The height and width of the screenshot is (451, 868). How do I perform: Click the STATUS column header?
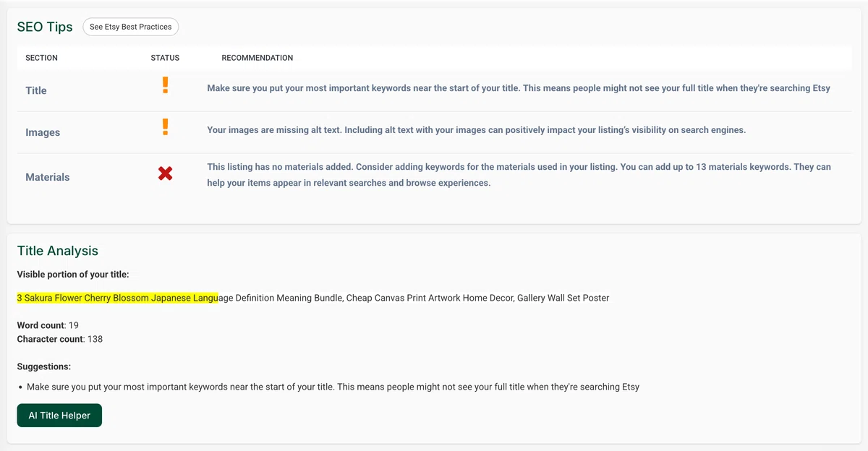[x=165, y=58]
